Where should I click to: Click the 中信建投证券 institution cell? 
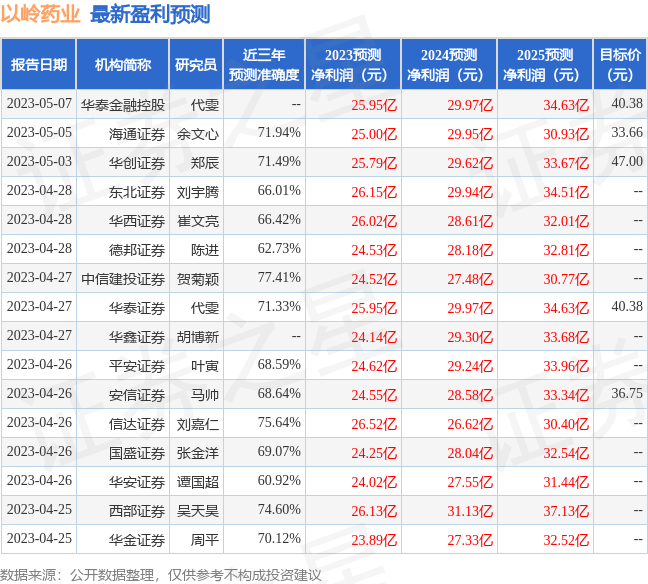[123, 279]
